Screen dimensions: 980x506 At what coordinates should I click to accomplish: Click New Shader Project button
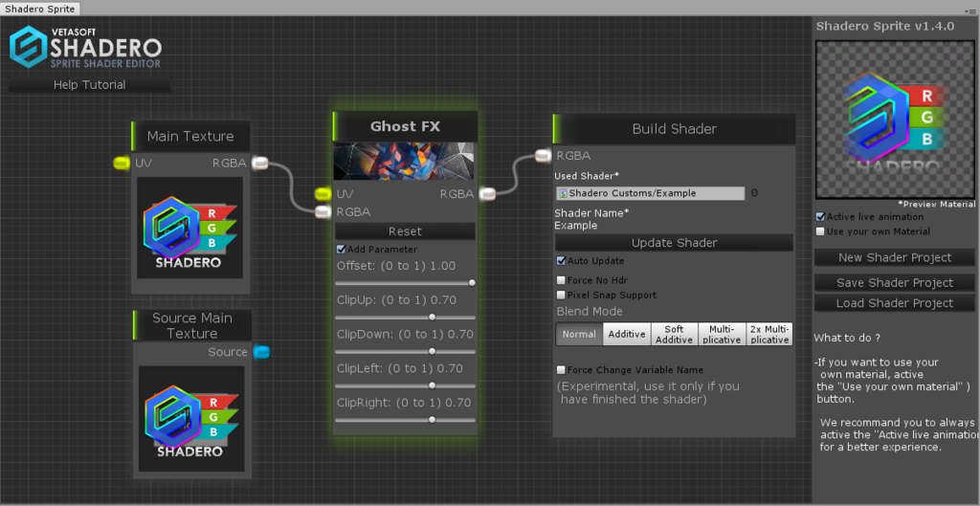point(895,257)
